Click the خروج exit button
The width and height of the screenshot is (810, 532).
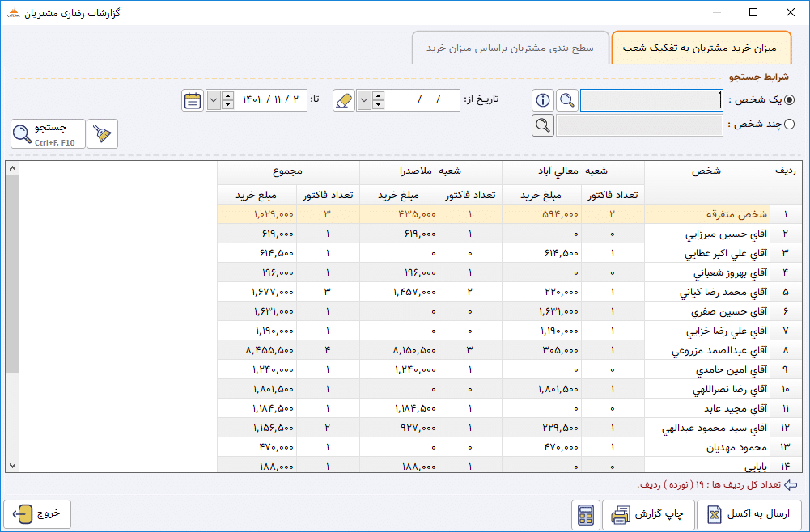37,514
